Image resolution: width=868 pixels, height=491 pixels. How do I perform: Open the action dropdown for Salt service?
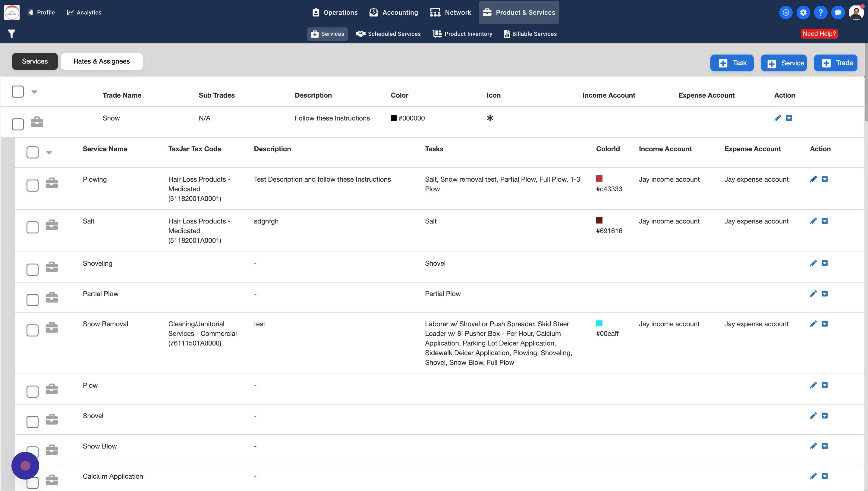(x=825, y=221)
